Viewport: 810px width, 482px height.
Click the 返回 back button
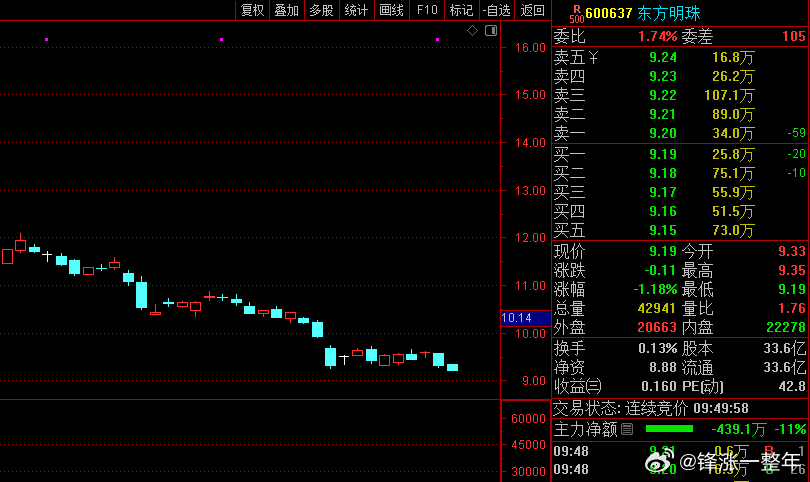click(x=532, y=10)
